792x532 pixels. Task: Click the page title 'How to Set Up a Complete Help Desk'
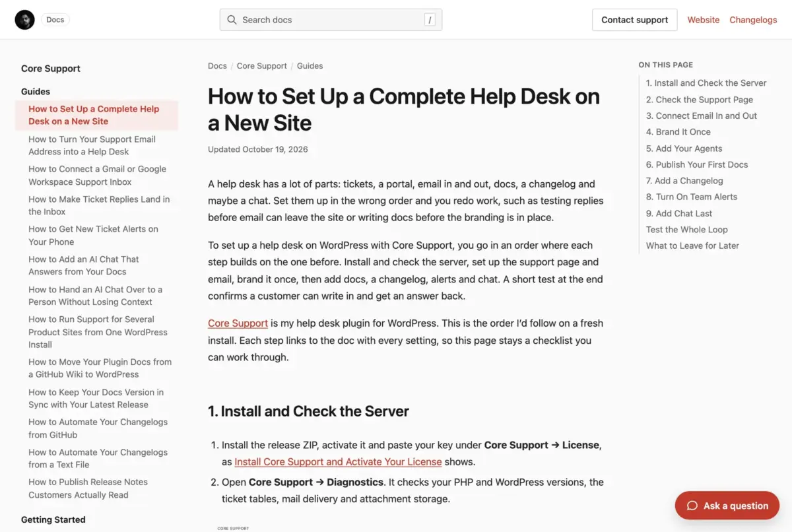[404, 110]
